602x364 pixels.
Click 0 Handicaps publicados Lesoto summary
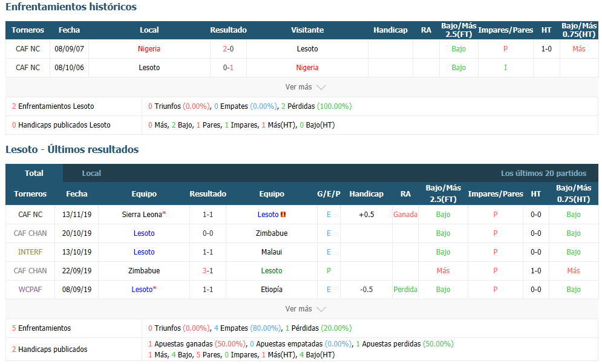coord(61,125)
